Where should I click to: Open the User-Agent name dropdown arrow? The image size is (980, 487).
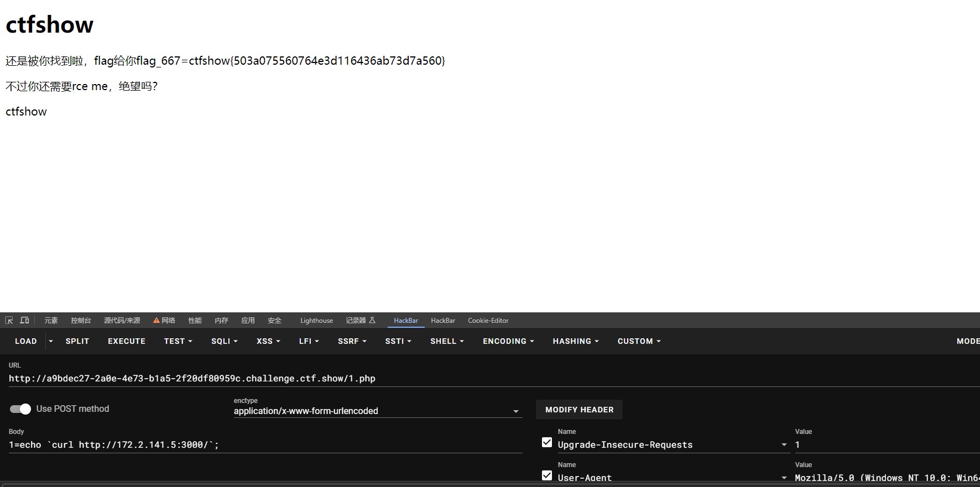[x=784, y=478]
